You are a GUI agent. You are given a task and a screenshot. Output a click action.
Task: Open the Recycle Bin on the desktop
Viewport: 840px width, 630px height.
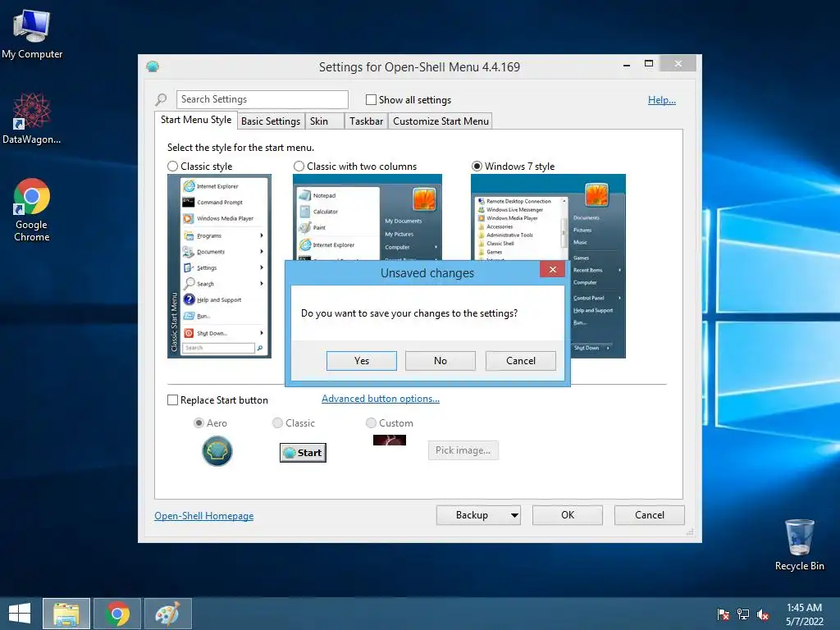coord(799,545)
